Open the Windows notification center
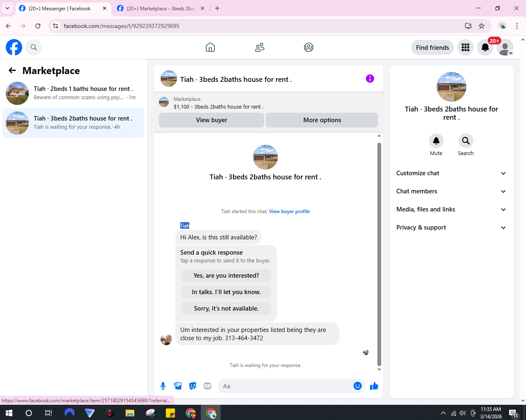526x420 pixels. click(x=513, y=413)
